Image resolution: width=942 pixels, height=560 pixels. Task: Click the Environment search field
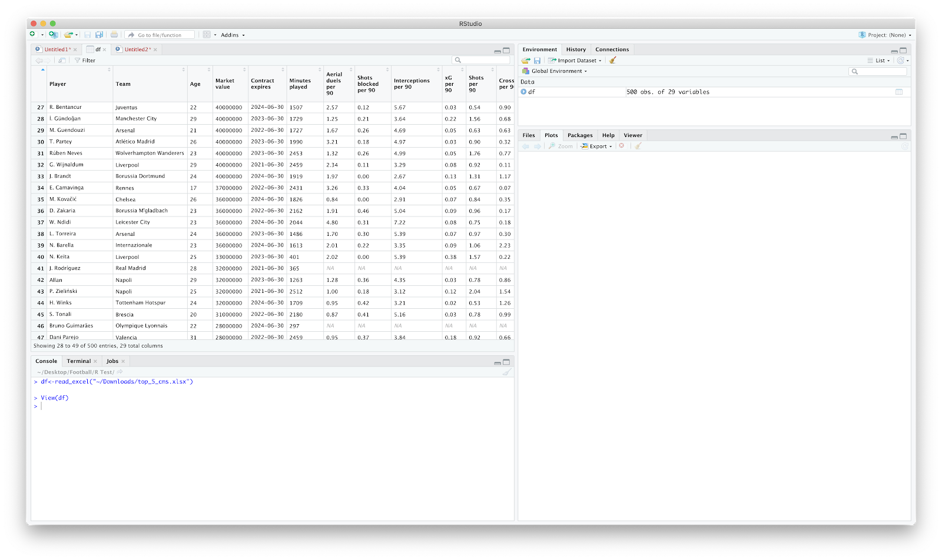(x=878, y=71)
